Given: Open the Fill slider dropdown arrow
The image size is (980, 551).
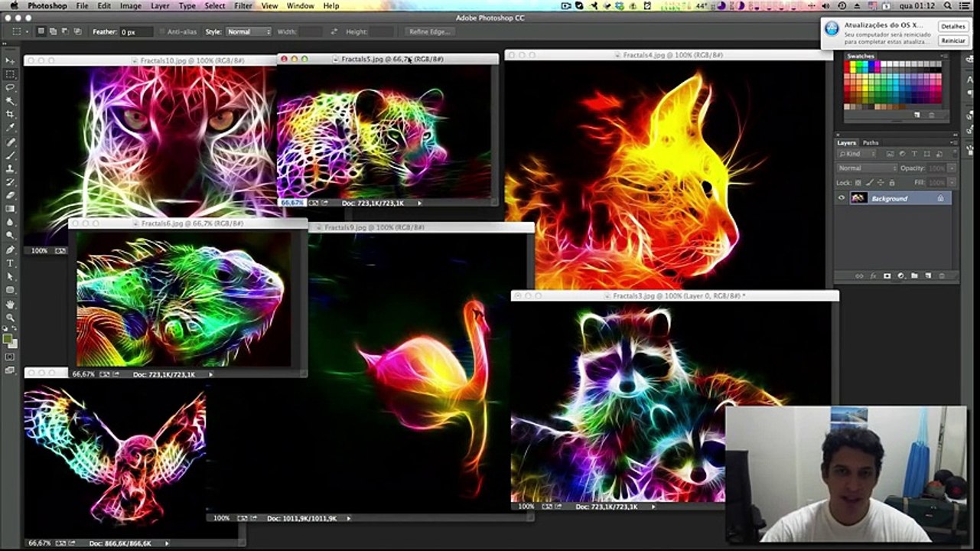Looking at the screenshot, I should coord(952,183).
